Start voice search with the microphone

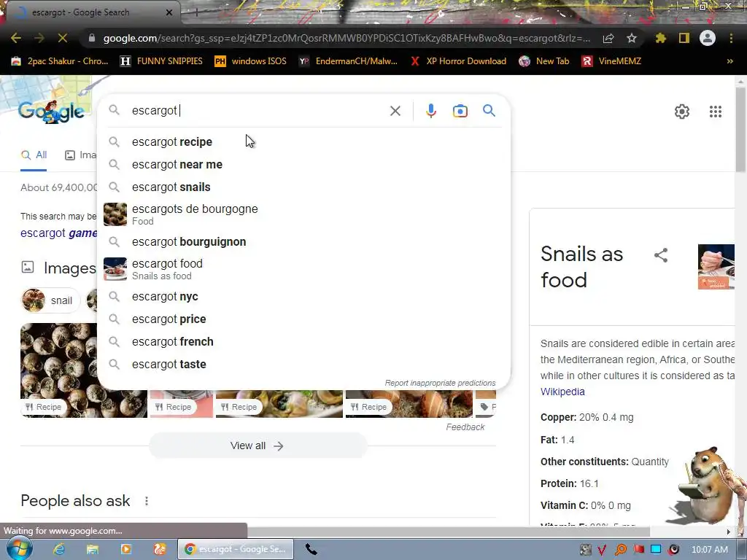click(x=430, y=111)
